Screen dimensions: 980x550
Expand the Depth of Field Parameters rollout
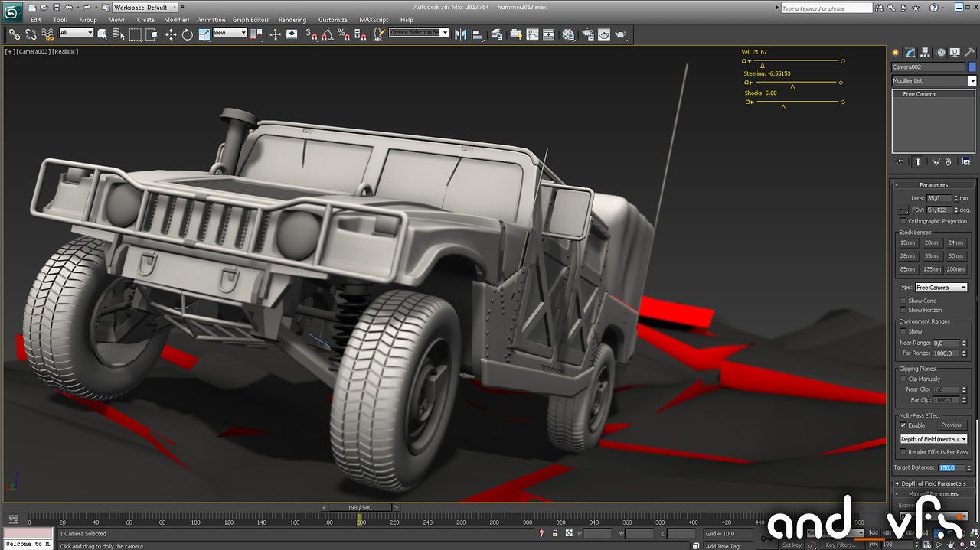pyautogui.click(x=933, y=483)
